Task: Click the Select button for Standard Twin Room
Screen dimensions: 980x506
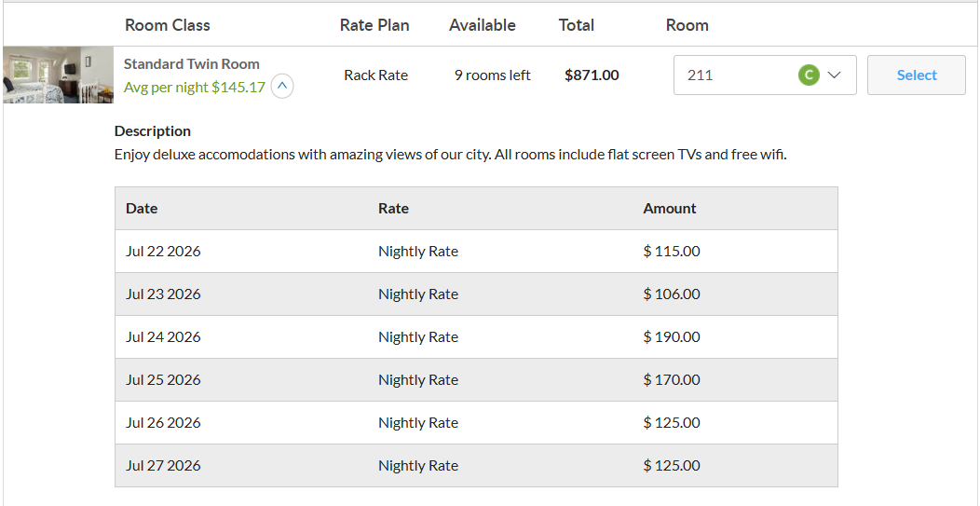Action: [x=917, y=75]
